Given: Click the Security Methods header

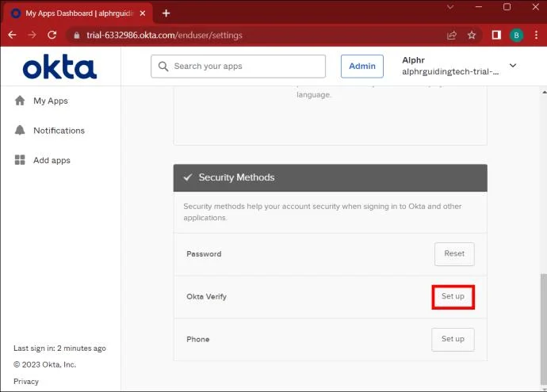Looking at the screenshot, I should click(330, 177).
